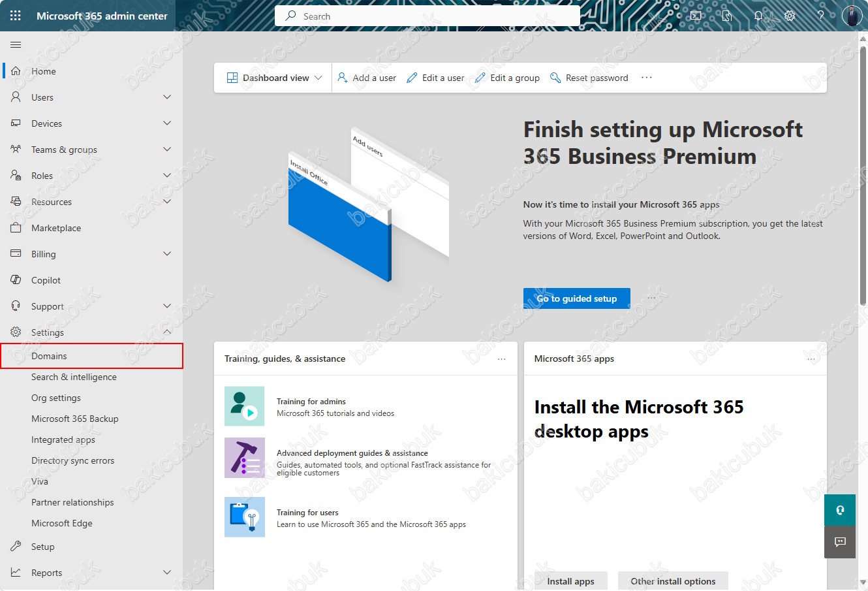Screen dimensions: 868x591
Task: Open Advanced deployment guides hammer icon
Action: pos(245,458)
